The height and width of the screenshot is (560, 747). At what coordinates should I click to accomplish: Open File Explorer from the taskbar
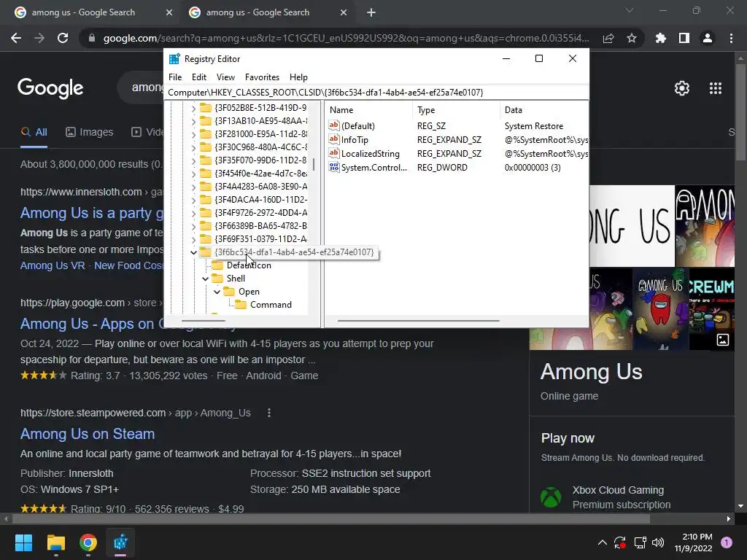click(x=55, y=542)
